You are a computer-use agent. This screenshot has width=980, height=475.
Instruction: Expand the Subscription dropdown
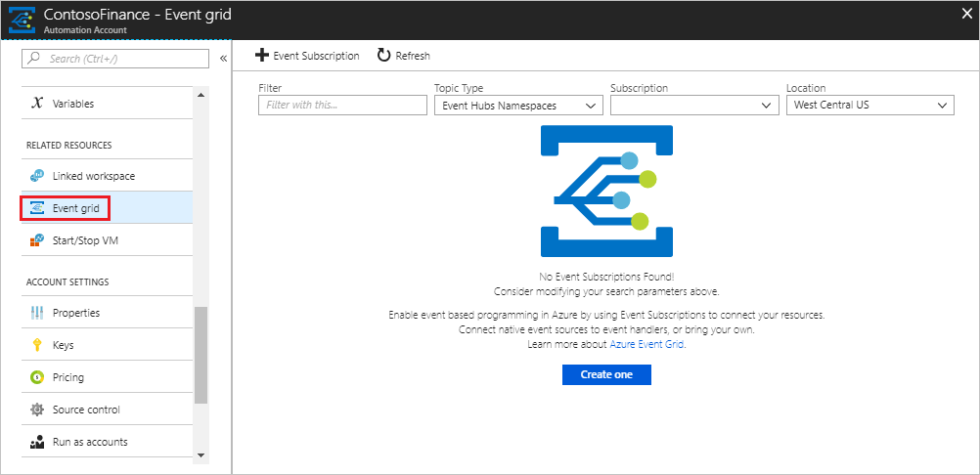point(694,106)
